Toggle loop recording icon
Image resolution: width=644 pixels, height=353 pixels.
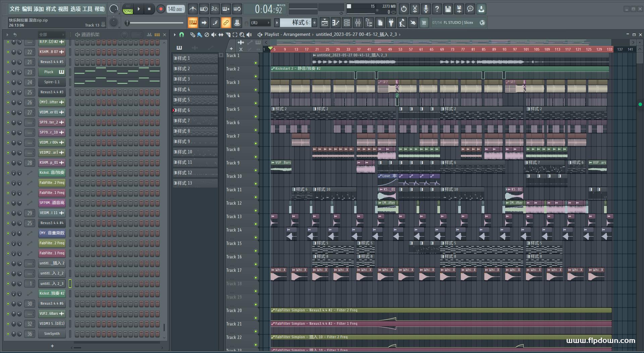tap(237, 9)
